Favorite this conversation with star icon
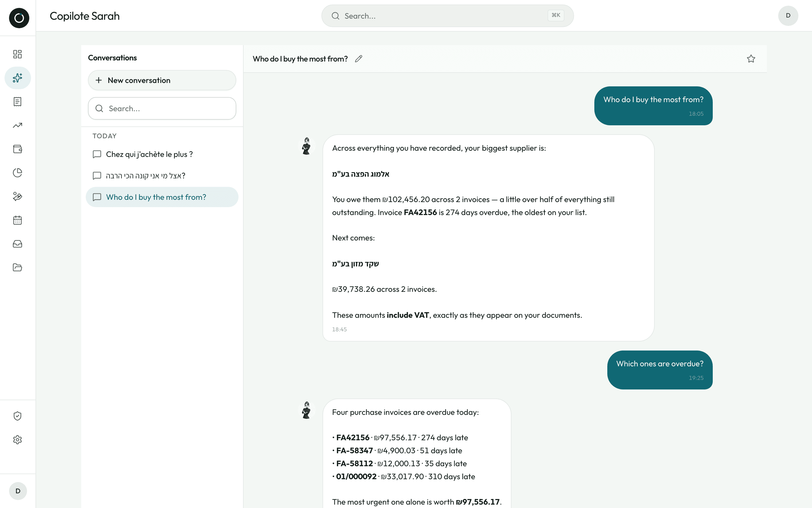This screenshot has width=812, height=508. coord(751,59)
